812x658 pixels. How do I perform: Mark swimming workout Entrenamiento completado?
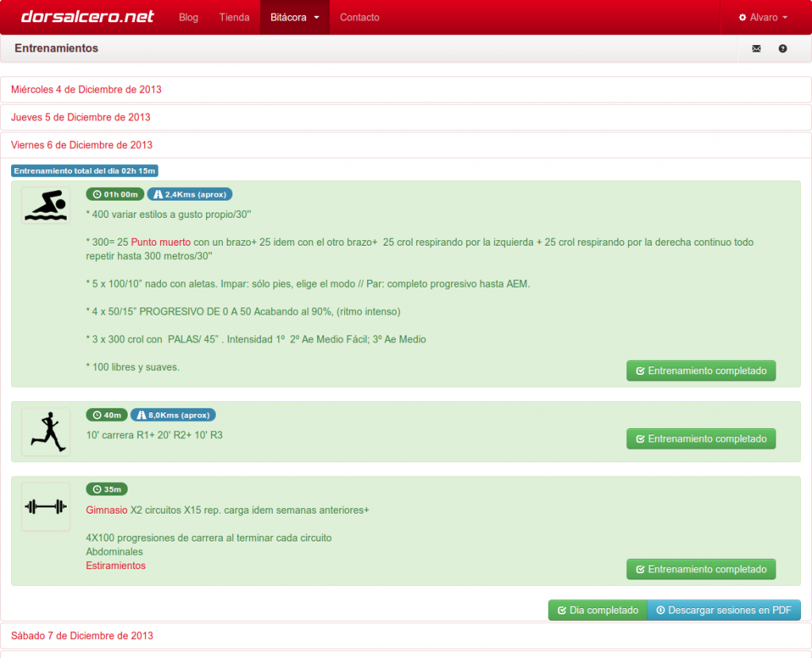coord(701,371)
